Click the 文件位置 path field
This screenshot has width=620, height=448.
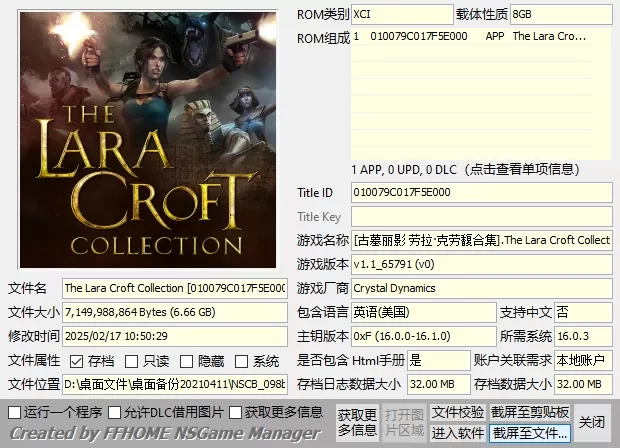click(x=174, y=384)
